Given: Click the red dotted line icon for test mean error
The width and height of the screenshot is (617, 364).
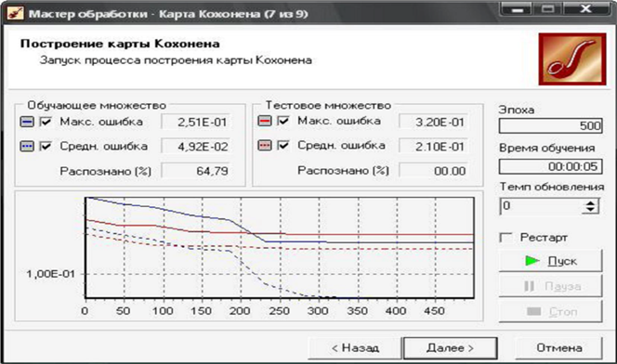Looking at the screenshot, I should point(265,146).
